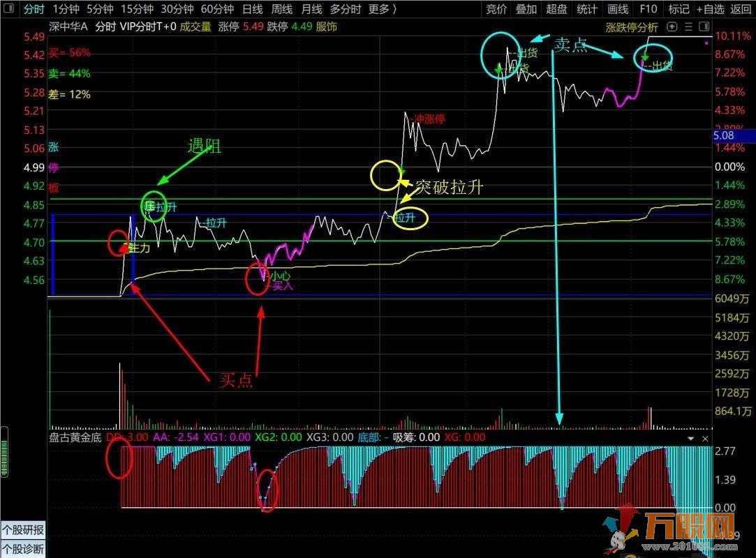Close the 盘古黄金底 indicator panel
756x558 pixels.
click(x=705, y=439)
